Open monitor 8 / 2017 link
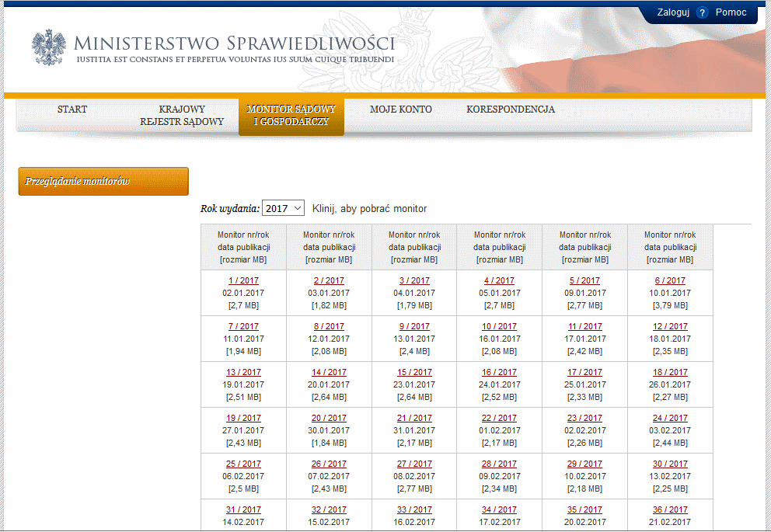Screen dimensions: 771x532 (329, 326)
